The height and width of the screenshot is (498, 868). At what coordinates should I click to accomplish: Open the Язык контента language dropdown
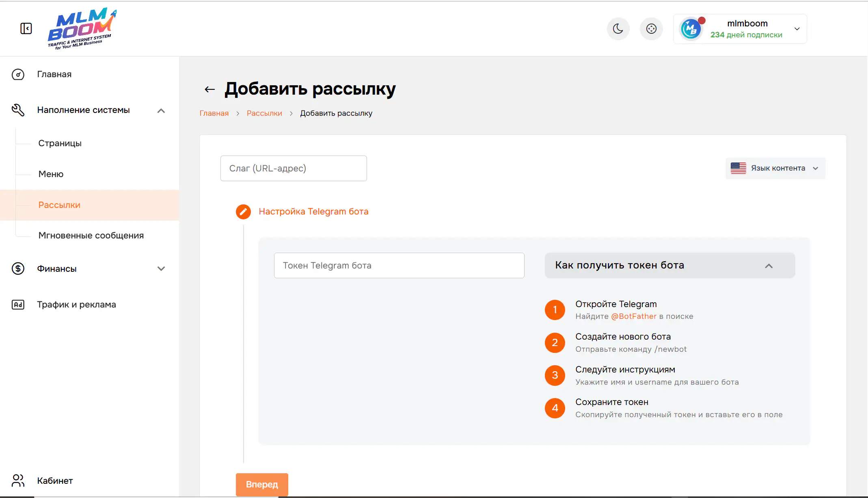[x=775, y=168]
